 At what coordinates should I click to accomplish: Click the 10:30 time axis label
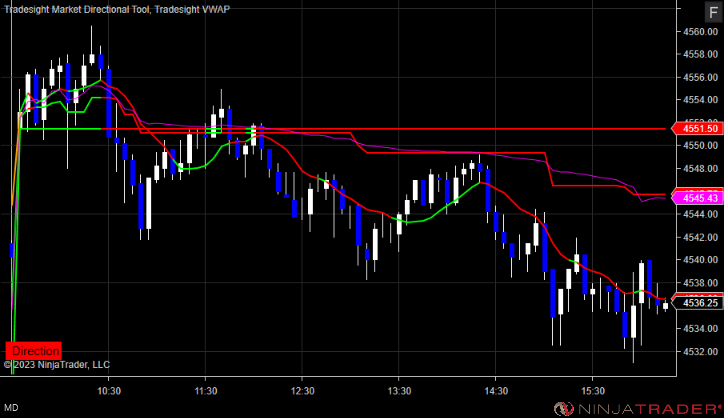pos(109,391)
